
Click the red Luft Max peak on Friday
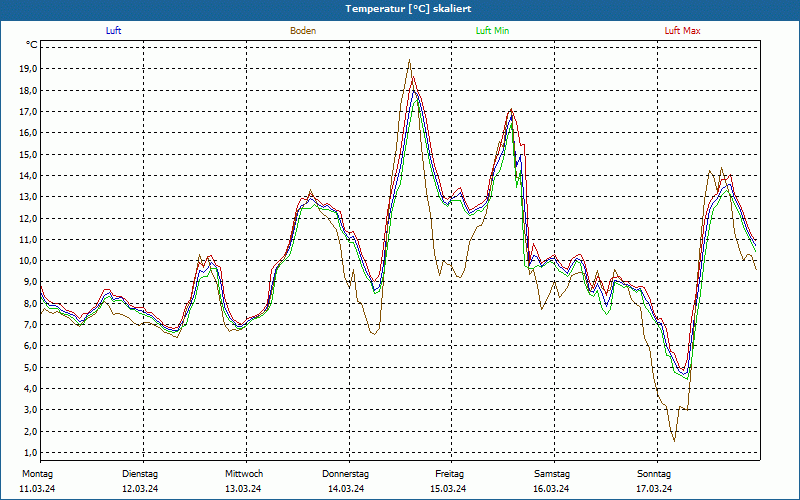pos(511,109)
